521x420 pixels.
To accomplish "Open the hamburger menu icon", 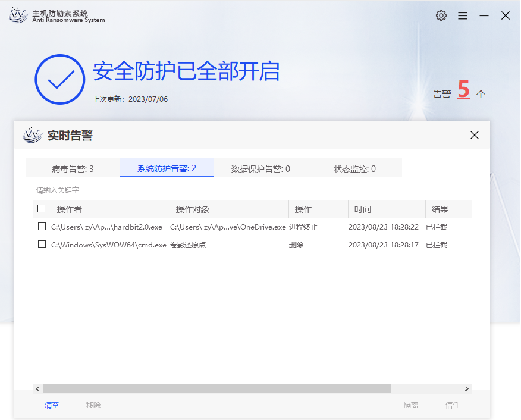I will pyautogui.click(x=463, y=15).
